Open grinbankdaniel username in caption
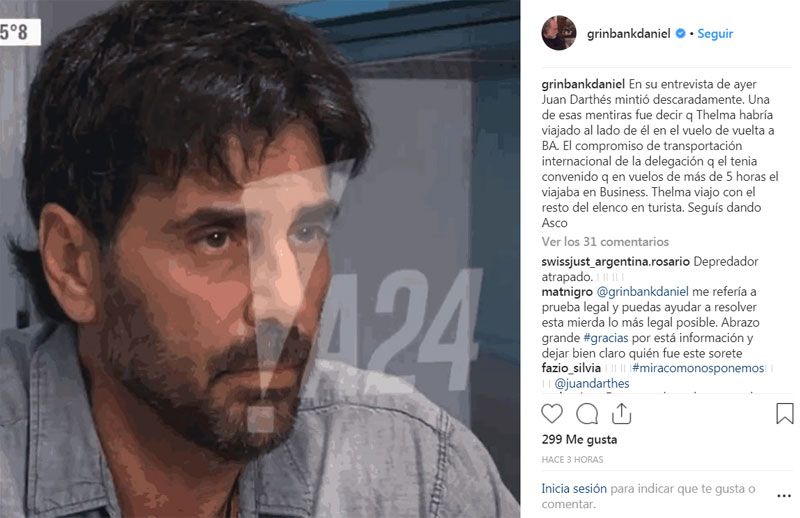The height and width of the screenshot is (518, 800). 583,84
